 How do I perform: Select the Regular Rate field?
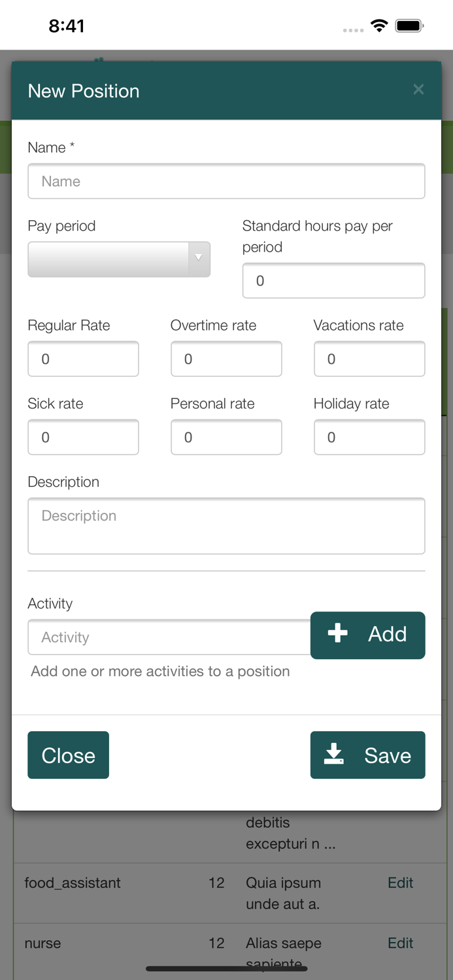[83, 359]
